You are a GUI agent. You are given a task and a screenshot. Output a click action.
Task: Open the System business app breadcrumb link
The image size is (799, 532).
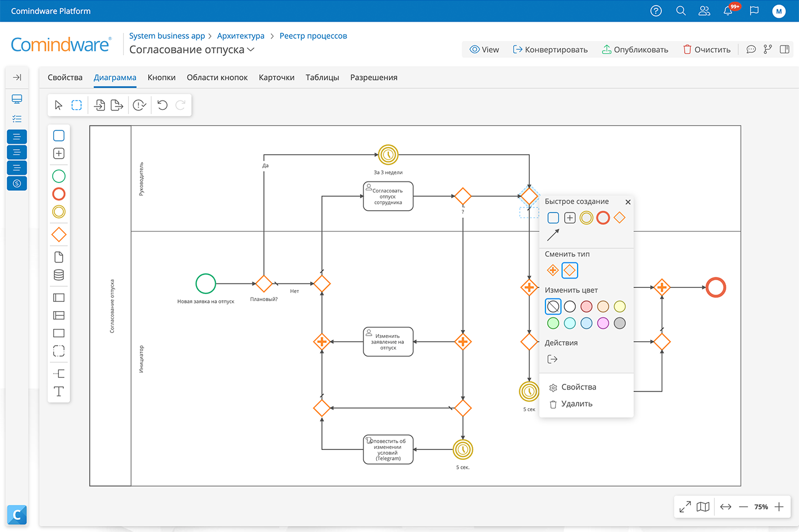(x=167, y=36)
